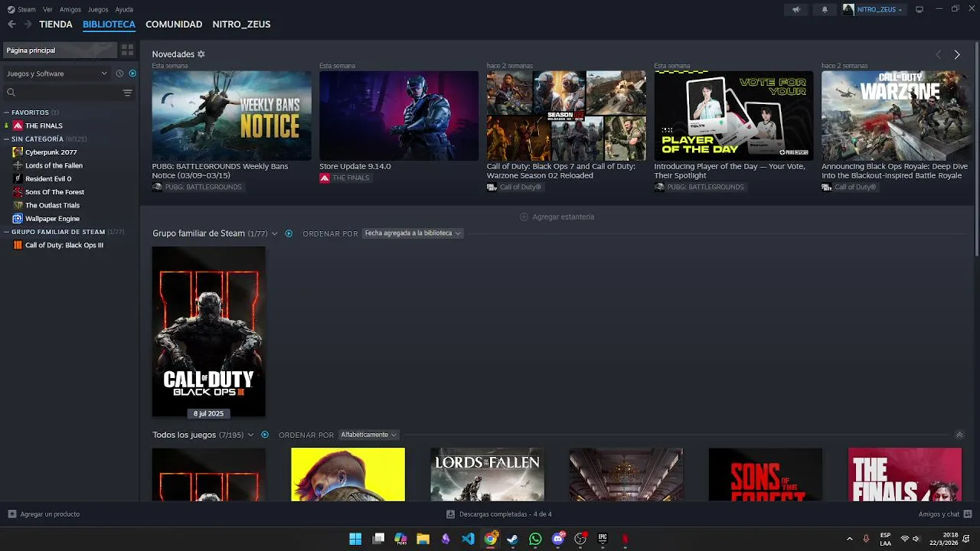Open the Juegos menu
Image resolution: width=980 pixels, height=551 pixels.
[x=98, y=9]
